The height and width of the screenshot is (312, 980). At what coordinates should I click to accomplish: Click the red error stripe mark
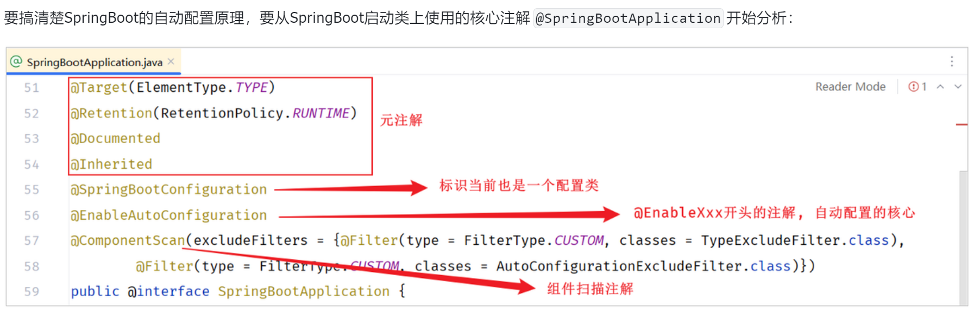pyautogui.click(x=962, y=125)
